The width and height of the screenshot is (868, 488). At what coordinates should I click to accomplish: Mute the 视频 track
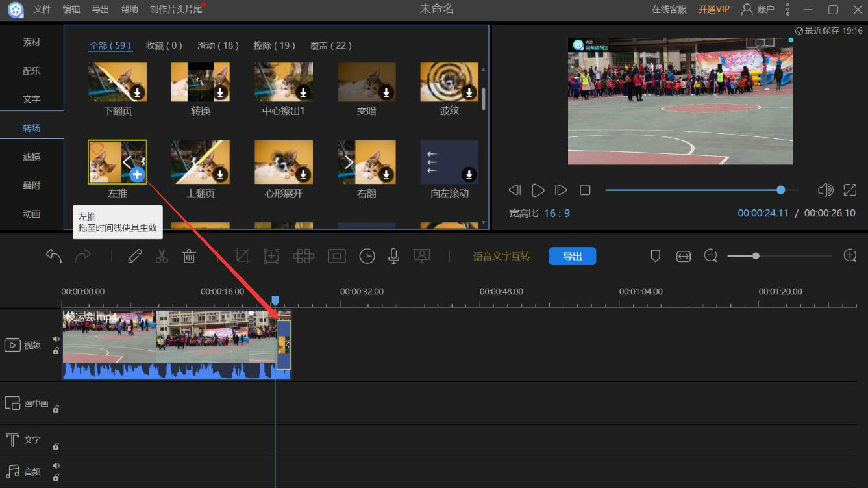pyautogui.click(x=56, y=339)
